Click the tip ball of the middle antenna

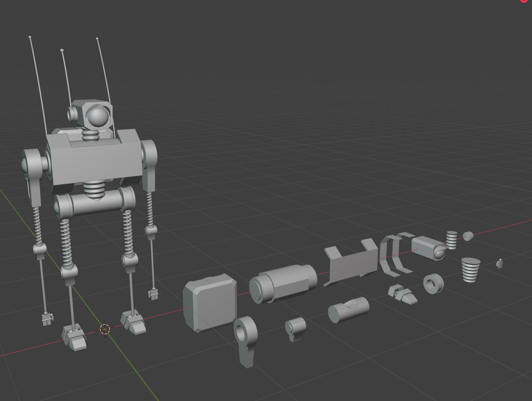tap(62, 50)
